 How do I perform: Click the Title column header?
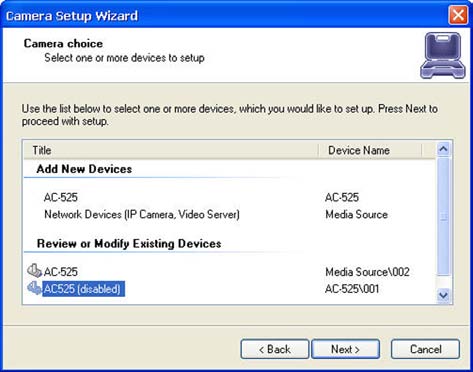tap(171, 150)
